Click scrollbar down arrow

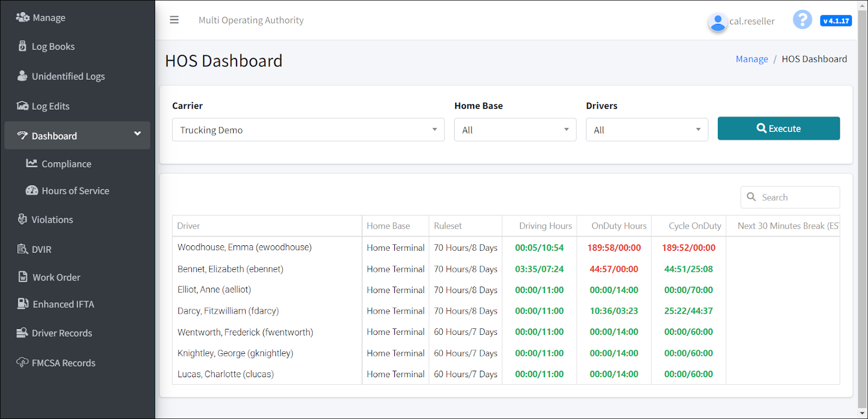(862, 413)
